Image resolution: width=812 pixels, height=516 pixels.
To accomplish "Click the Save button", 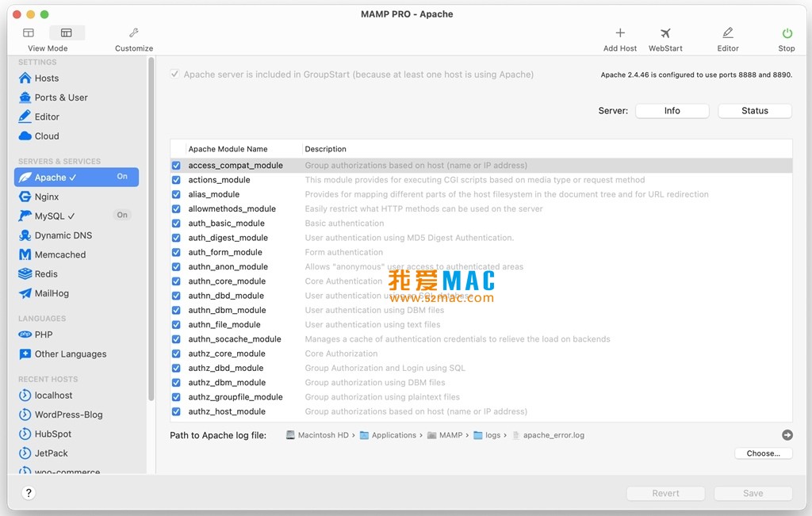I will [x=753, y=493].
